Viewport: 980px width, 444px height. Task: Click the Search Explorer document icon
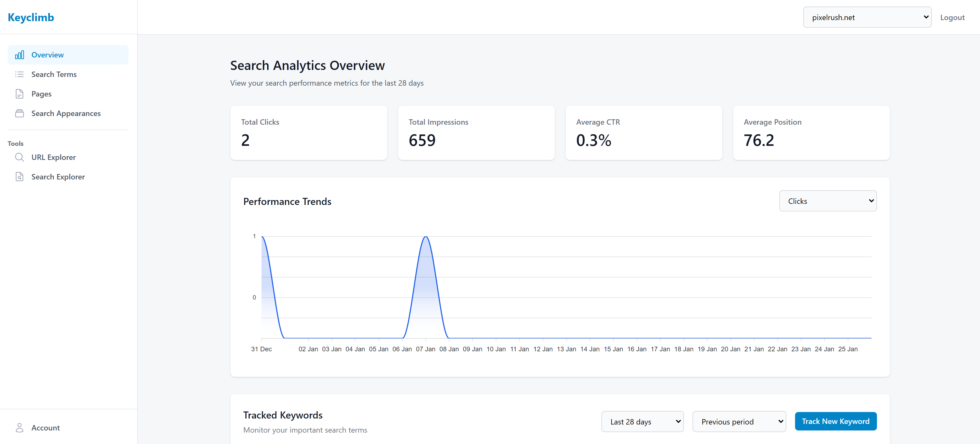point(20,177)
